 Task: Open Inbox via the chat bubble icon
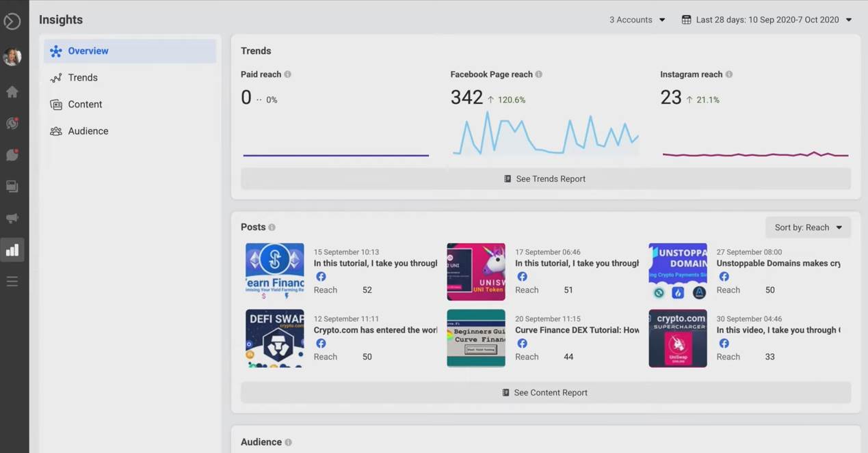(x=12, y=155)
